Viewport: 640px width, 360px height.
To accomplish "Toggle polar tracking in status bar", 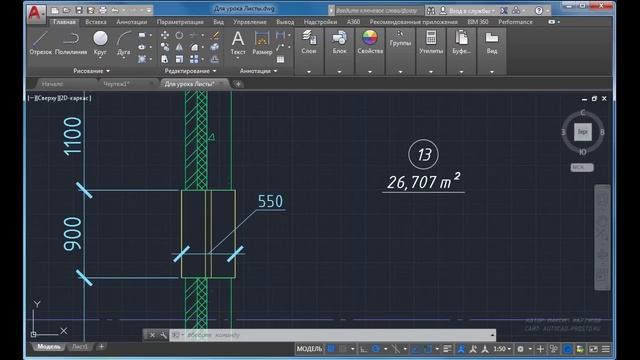I will pyautogui.click(x=376, y=349).
